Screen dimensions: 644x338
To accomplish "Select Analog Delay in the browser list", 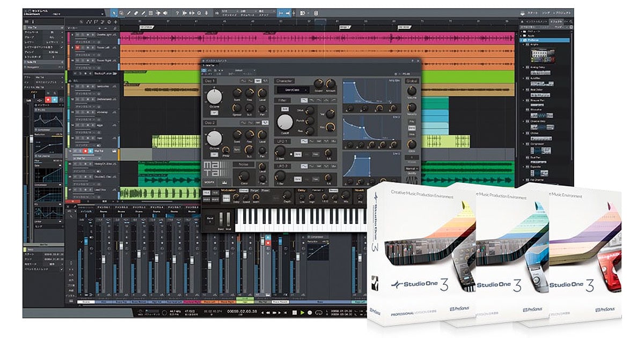I will click(538, 68).
